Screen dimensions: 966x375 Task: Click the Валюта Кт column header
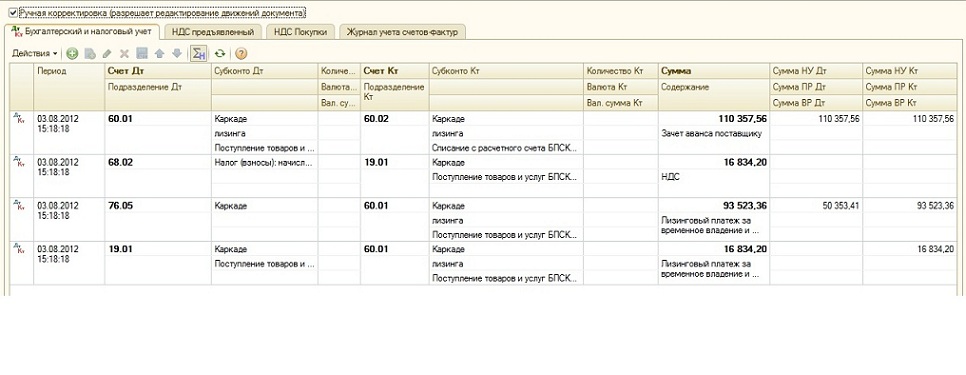pyautogui.click(x=621, y=87)
